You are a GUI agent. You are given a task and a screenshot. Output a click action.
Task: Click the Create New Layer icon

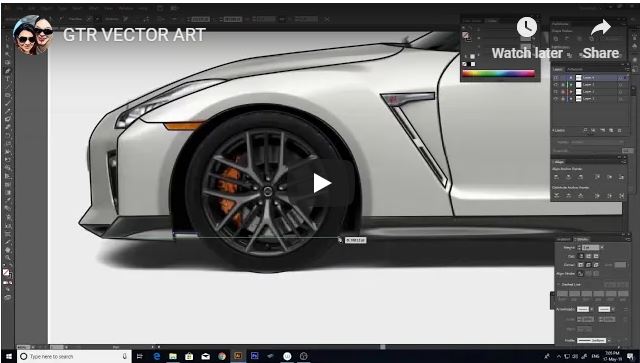pos(611,130)
